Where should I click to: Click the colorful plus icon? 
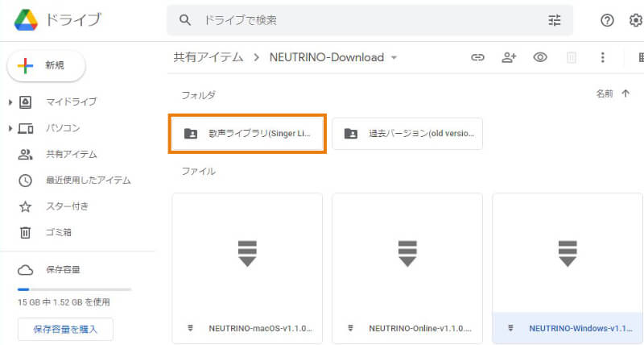pyautogui.click(x=26, y=66)
